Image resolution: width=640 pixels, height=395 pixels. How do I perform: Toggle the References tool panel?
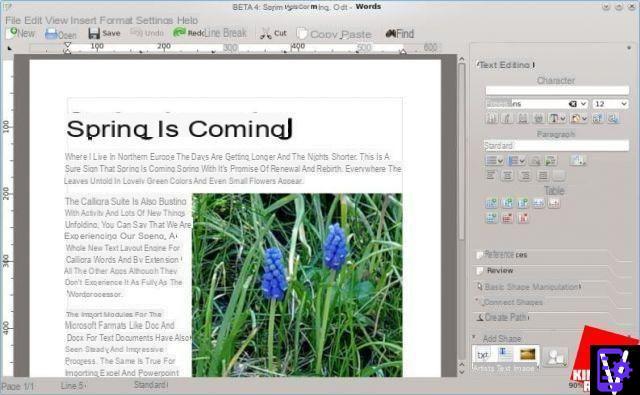[505, 255]
